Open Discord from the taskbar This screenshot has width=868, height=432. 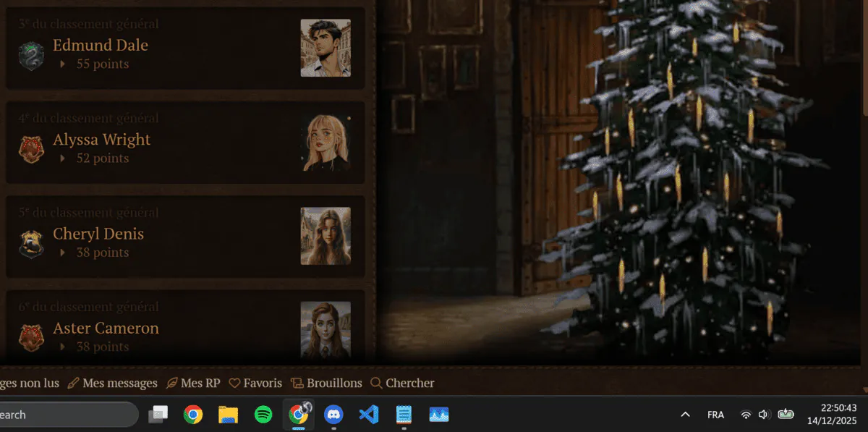333,415
